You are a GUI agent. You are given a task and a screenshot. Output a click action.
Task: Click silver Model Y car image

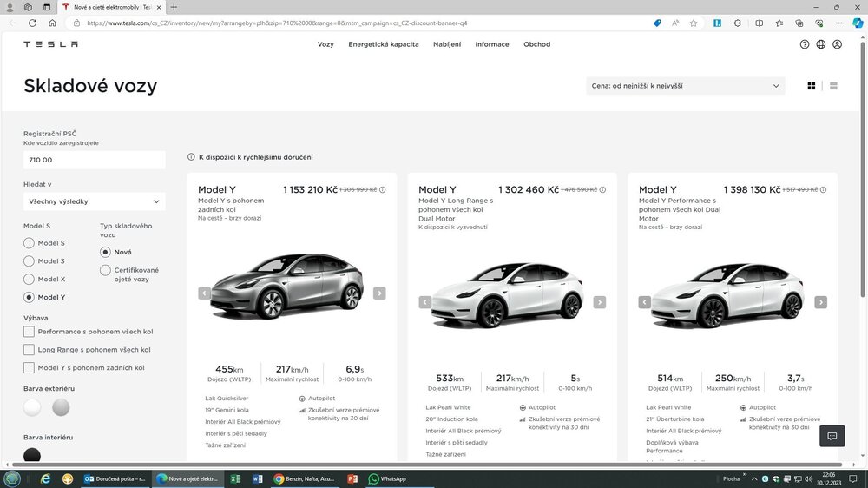point(287,286)
